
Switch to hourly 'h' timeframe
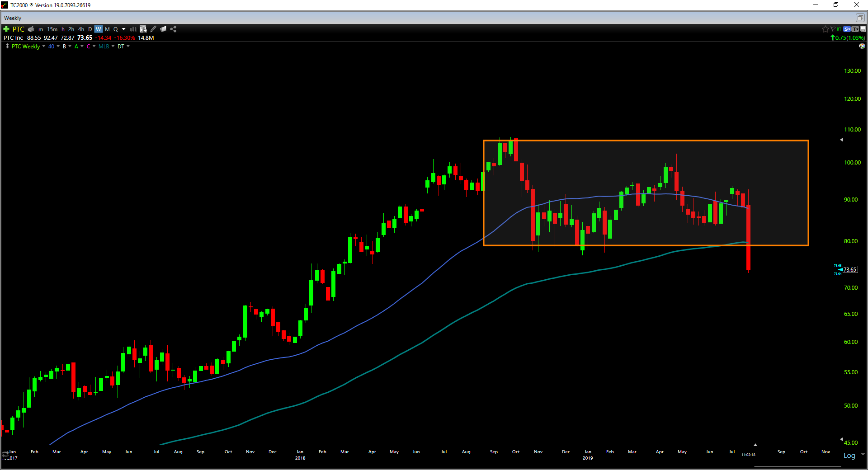click(63, 29)
